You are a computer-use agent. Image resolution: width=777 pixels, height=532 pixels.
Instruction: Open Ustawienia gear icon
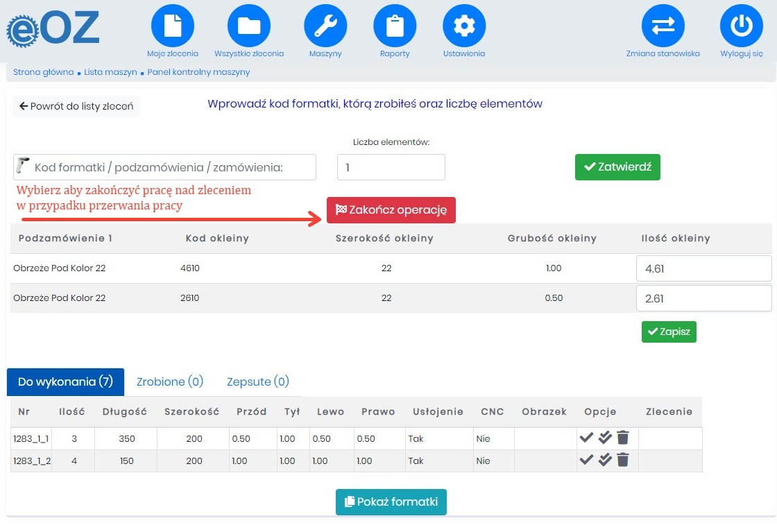click(x=464, y=26)
